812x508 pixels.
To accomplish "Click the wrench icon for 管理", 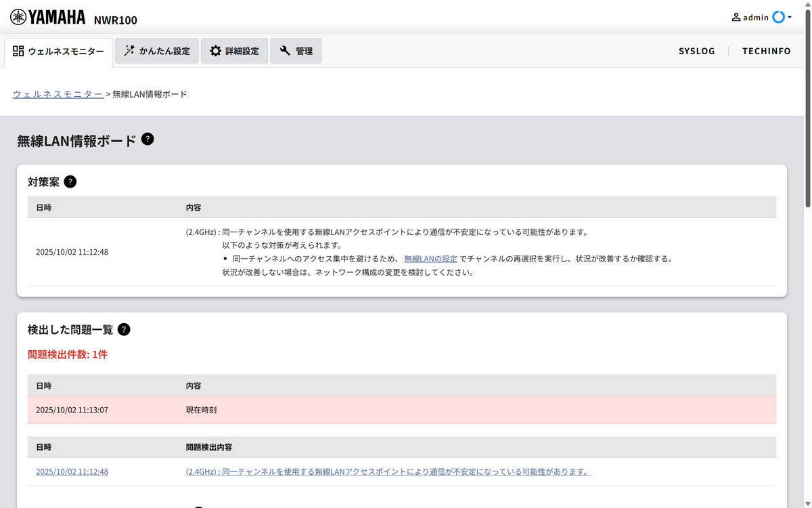I will (285, 51).
